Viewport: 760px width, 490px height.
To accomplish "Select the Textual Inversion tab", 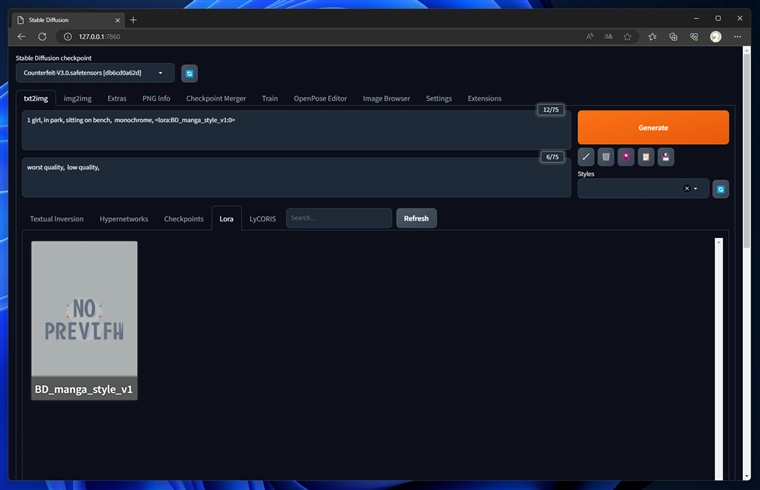I will 57,219.
